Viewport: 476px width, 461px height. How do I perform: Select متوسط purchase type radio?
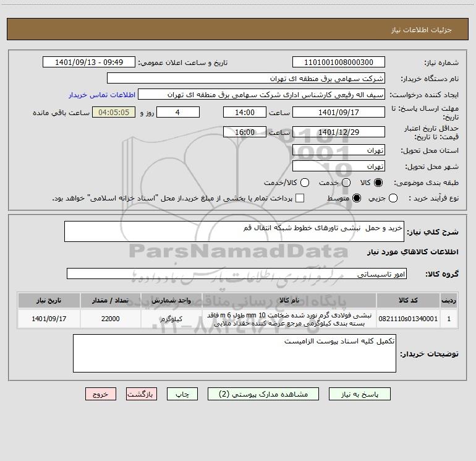357,199
